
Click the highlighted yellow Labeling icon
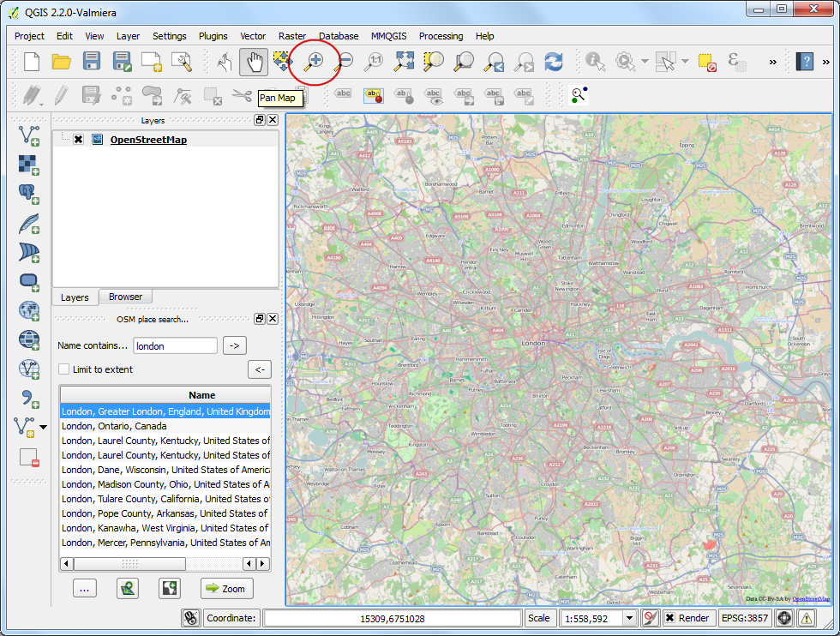[x=374, y=95]
